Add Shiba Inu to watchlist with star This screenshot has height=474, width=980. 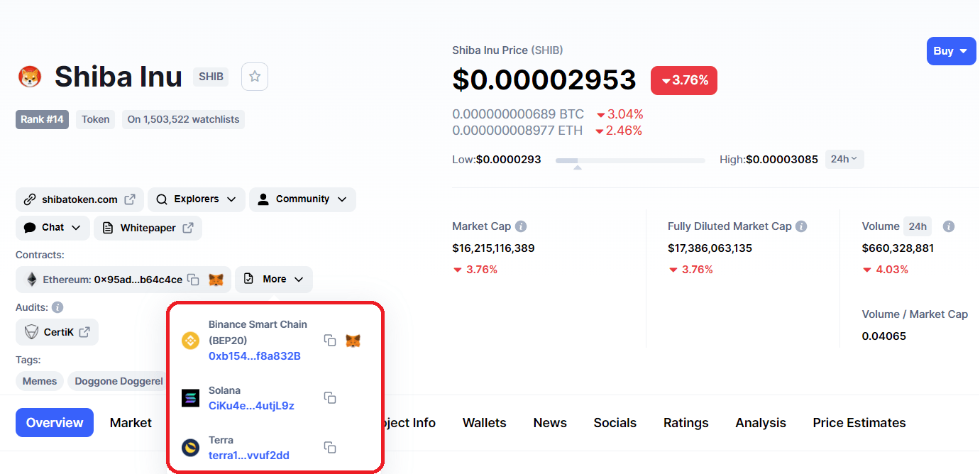click(x=255, y=77)
